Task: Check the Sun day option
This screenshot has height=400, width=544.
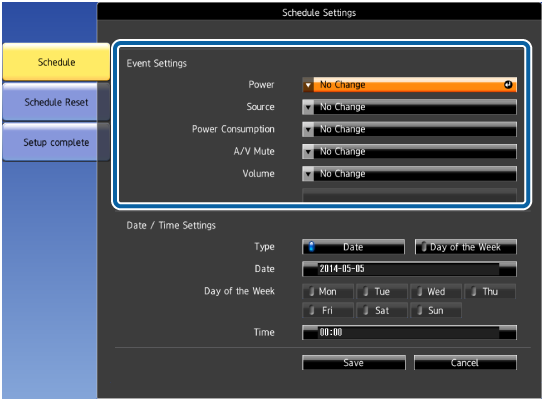Action: click(436, 310)
